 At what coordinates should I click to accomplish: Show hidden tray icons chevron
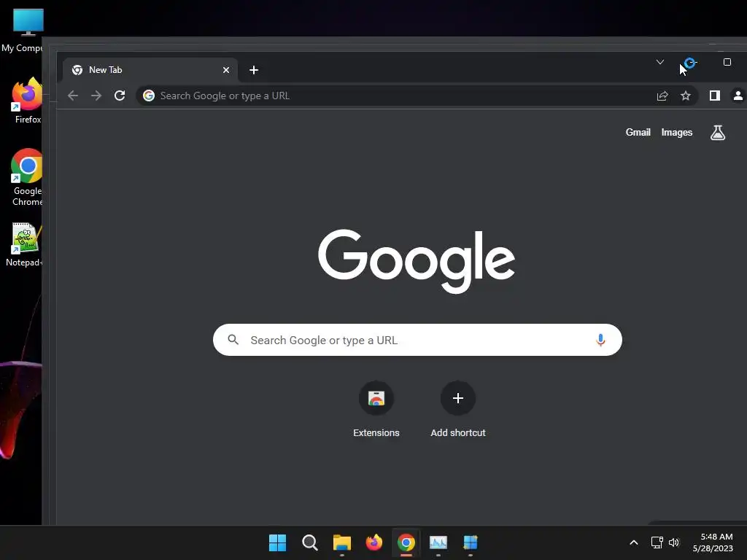point(634,542)
